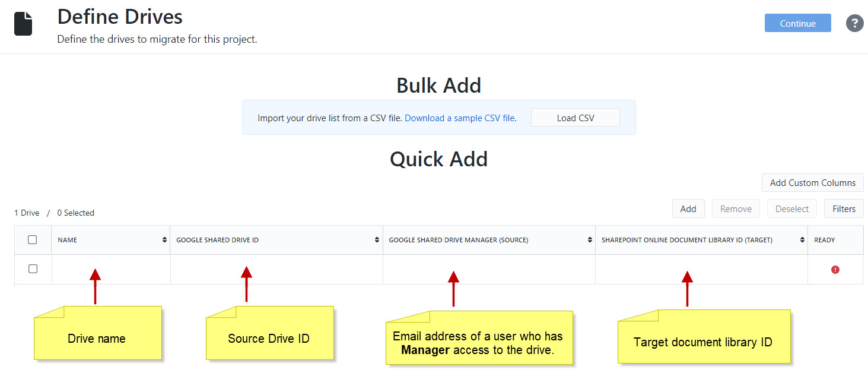Click the Load CSV button
This screenshot has height=376, width=868.
click(575, 118)
